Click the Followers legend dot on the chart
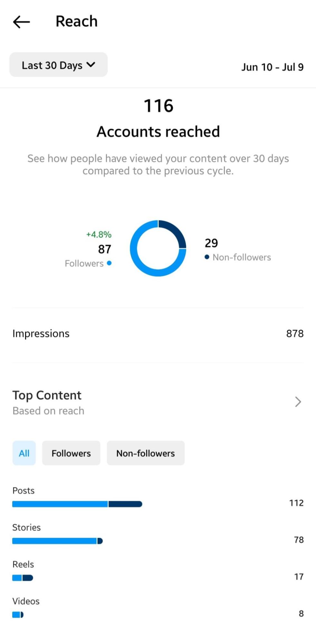 (x=109, y=263)
